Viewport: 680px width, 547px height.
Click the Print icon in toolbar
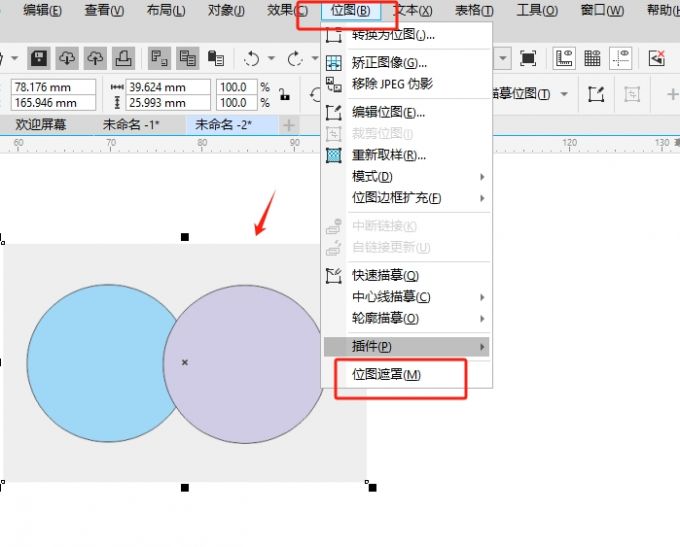click(x=121, y=59)
